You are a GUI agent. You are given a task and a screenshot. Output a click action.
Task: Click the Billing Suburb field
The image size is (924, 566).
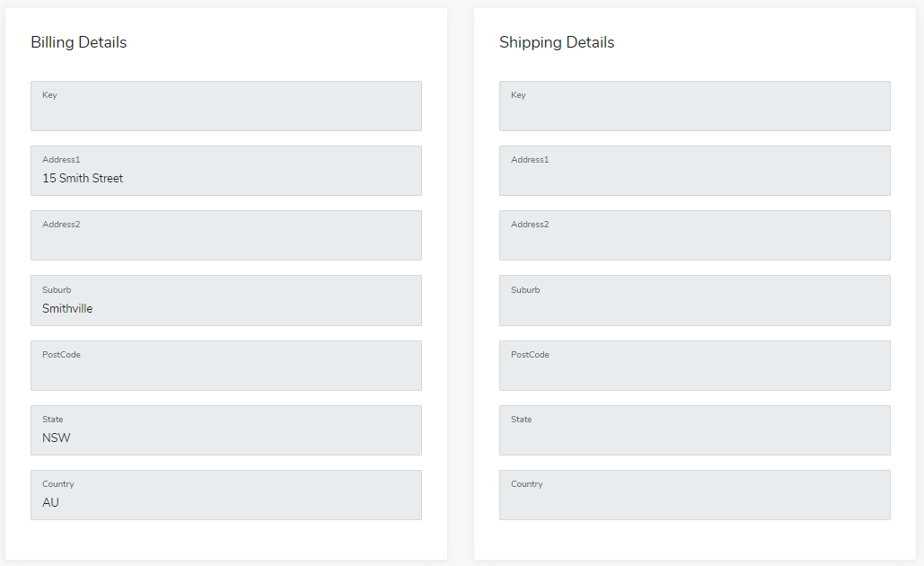(x=226, y=301)
